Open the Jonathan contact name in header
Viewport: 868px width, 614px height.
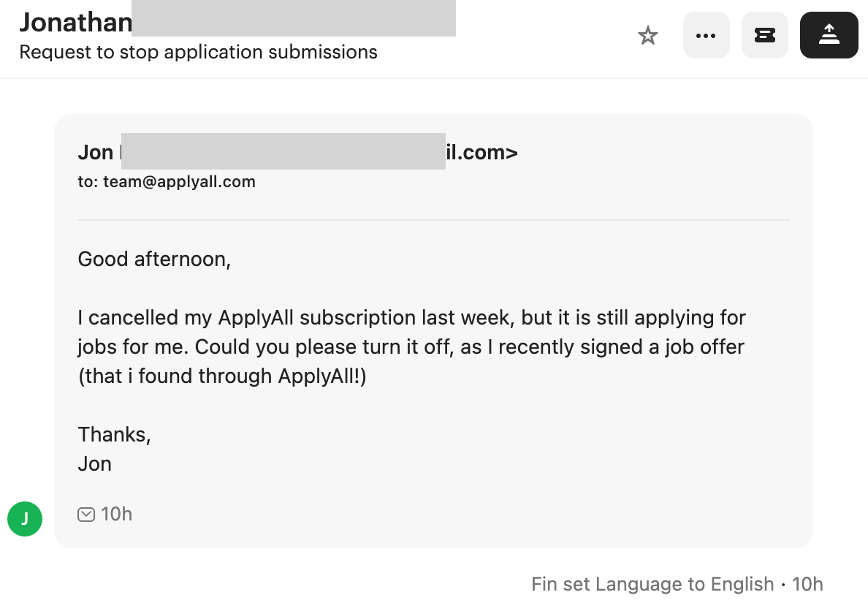(75, 22)
